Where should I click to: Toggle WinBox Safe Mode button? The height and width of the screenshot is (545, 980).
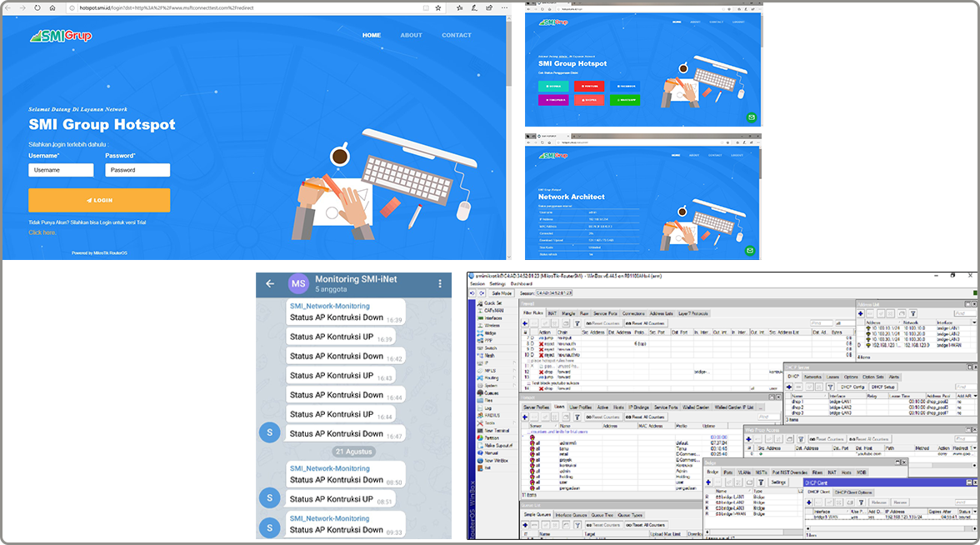502,293
